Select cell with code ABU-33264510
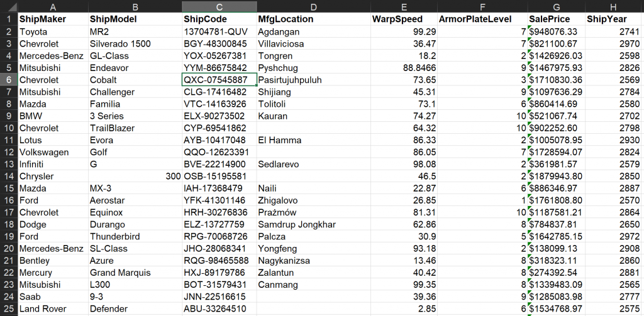 click(x=219, y=309)
